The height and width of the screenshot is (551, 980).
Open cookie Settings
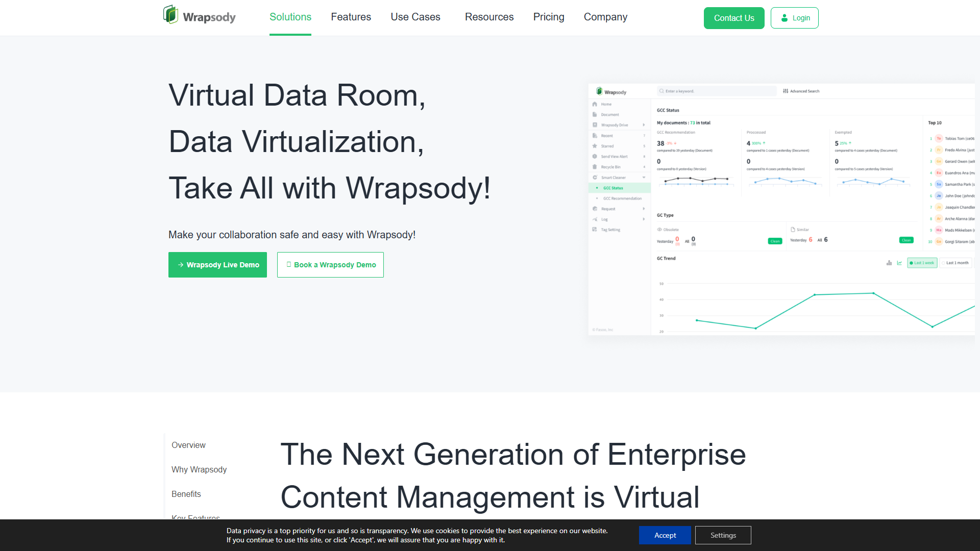coord(723,535)
